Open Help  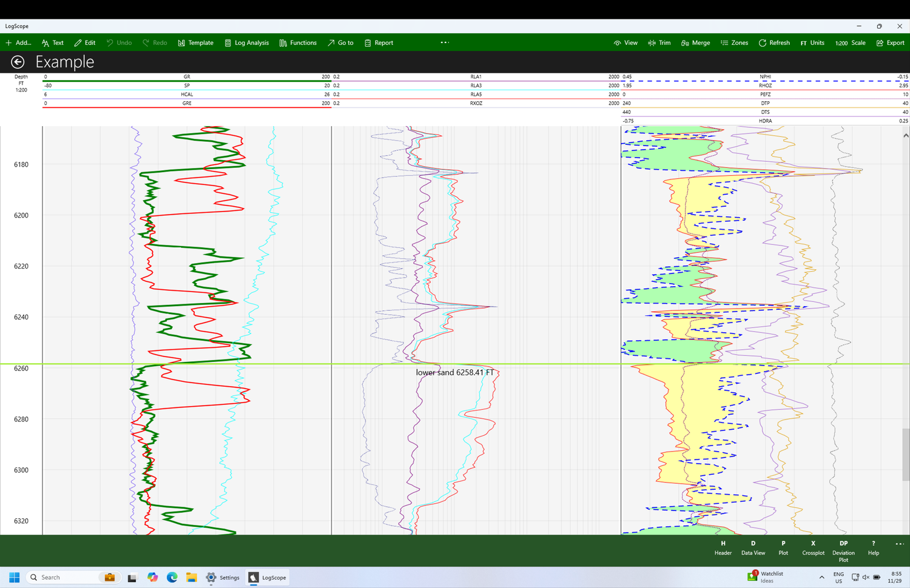click(873, 548)
